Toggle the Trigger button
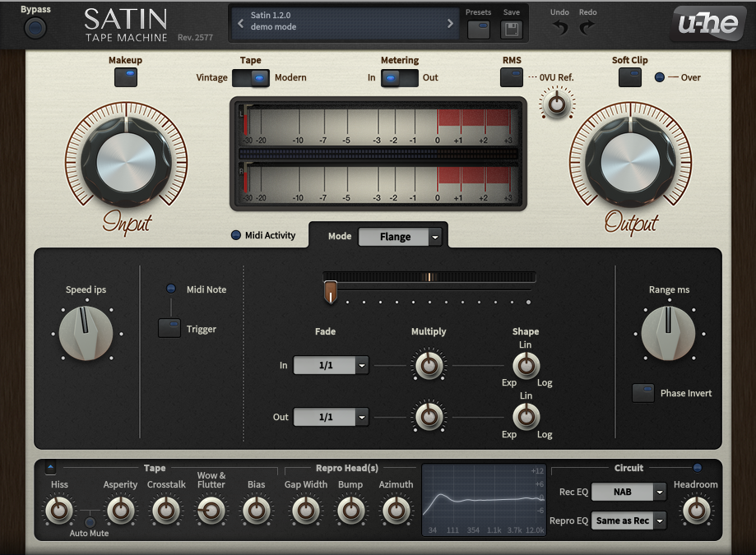The width and height of the screenshot is (756, 555). (x=169, y=327)
